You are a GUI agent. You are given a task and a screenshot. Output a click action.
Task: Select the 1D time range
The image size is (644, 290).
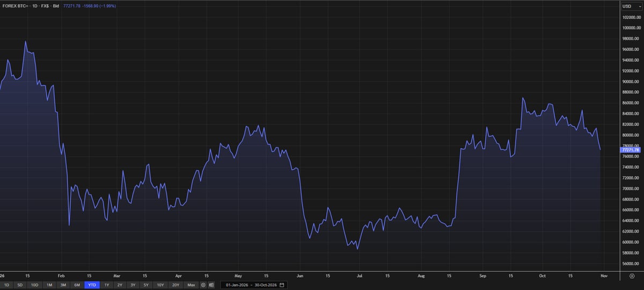pyautogui.click(x=7, y=285)
